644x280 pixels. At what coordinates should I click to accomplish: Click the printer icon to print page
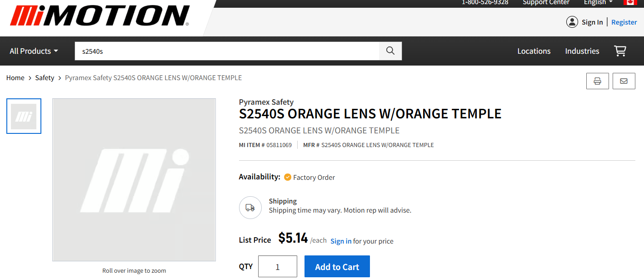pyautogui.click(x=597, y=81)
